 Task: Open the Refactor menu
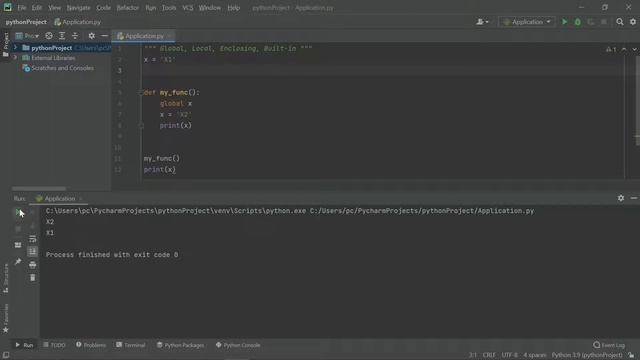pos(128,8)
